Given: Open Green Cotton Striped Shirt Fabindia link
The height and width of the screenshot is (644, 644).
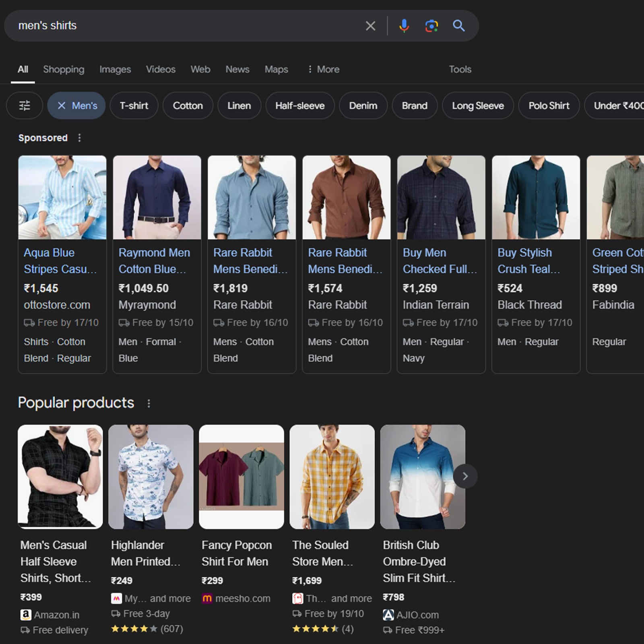Looking at the screenshot, I should point(618,261).
